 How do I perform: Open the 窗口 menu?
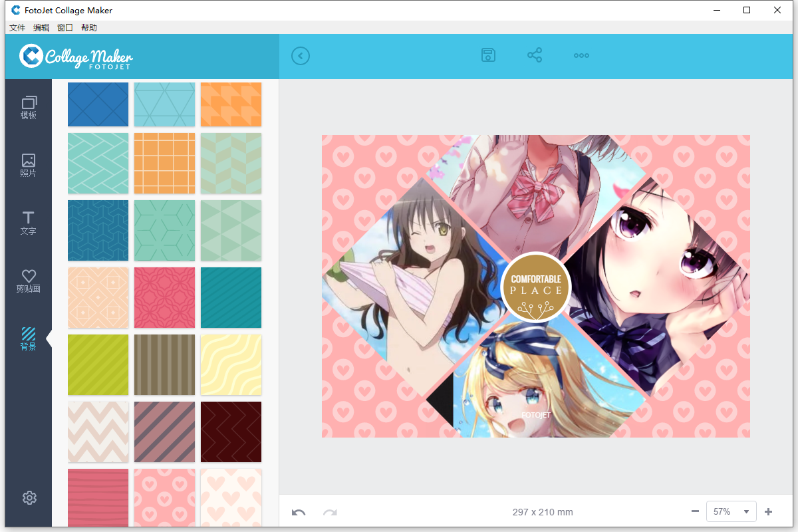65,27
